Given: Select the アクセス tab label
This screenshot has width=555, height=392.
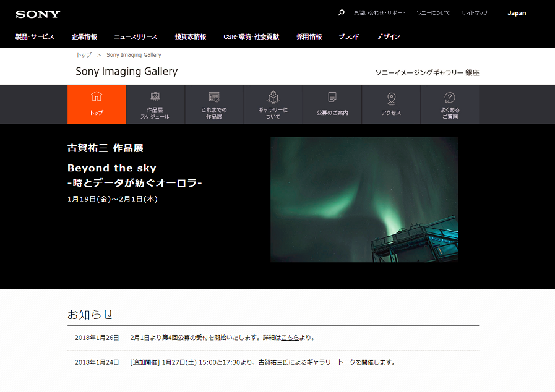Looking at the screenshot, I should coord(391,113).
